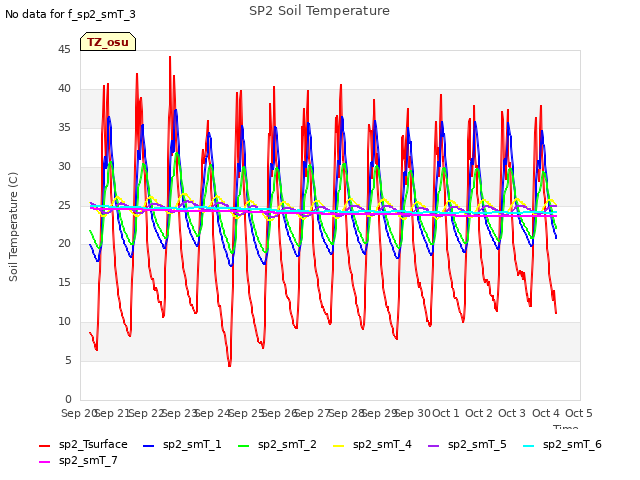Click the Oct 4 x-axis date label
Image resolution: width=640 pixels, height=480 pixels.
pos(546,413)
